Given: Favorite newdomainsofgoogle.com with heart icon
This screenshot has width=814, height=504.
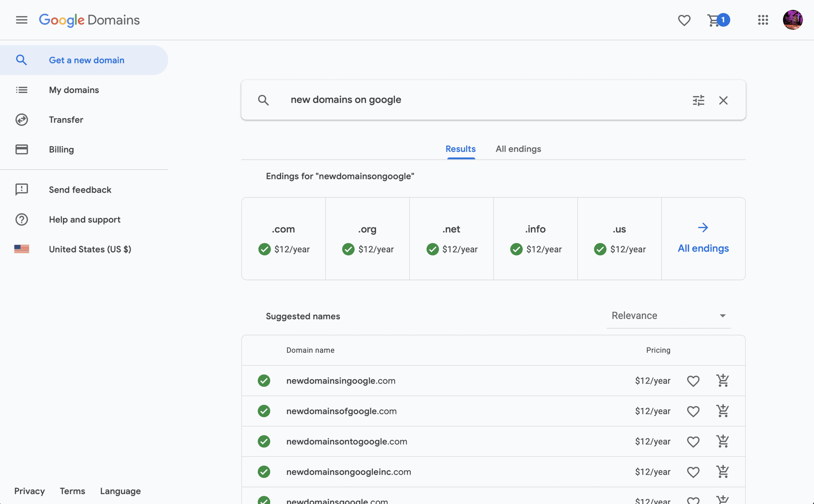Looking at the screenshot, I should [693, 411].
